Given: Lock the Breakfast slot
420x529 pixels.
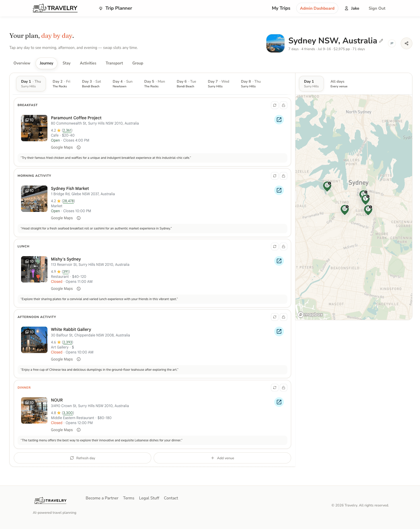Looking at the screenshot, I should coord(284,105).
